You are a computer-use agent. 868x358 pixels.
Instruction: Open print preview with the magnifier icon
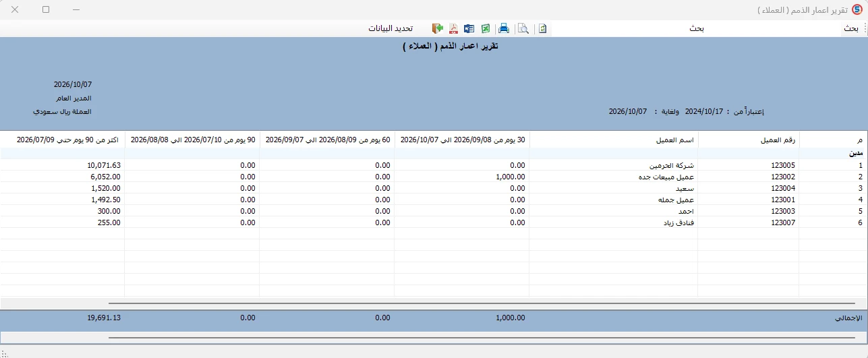coord(523,28)
